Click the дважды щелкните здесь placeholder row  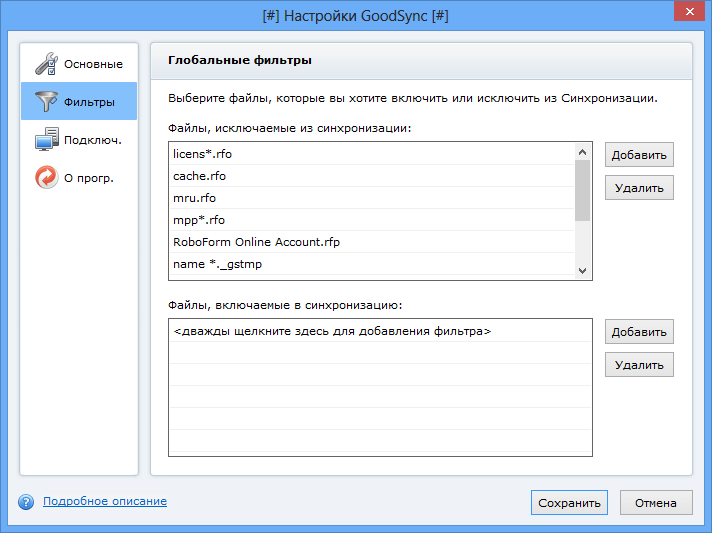coord(380,331)
